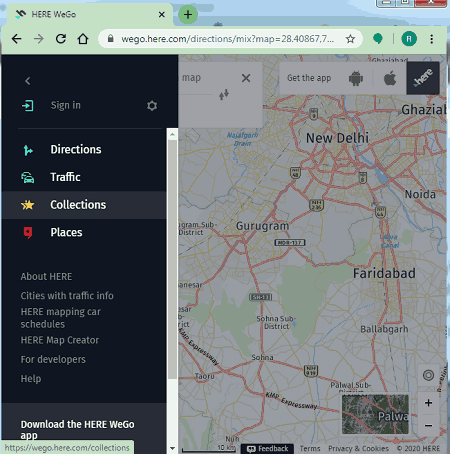Click Gurugram label on map
This screenshot has height=454, width=450.
262,226
